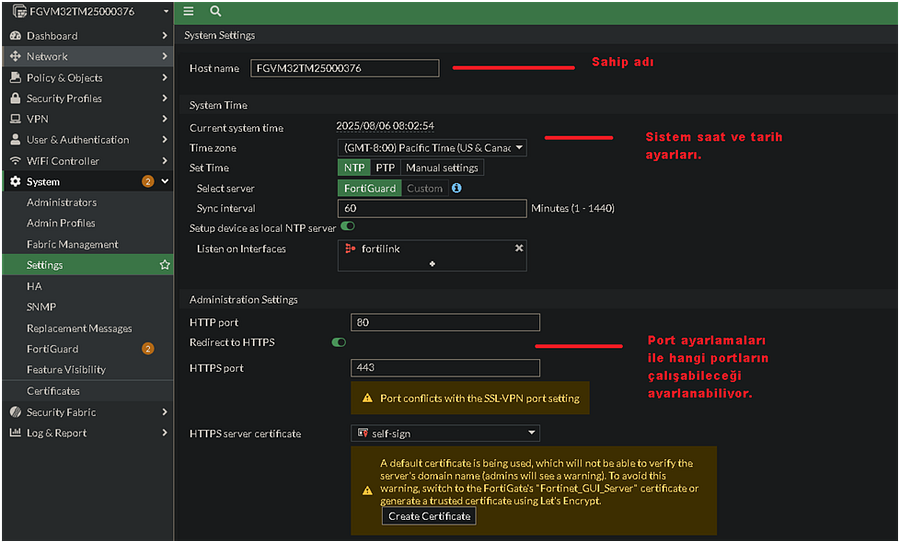Viewport: 900px width, 543px height.
Task: Click the favorite star on Settings
Action: point(165,265)
